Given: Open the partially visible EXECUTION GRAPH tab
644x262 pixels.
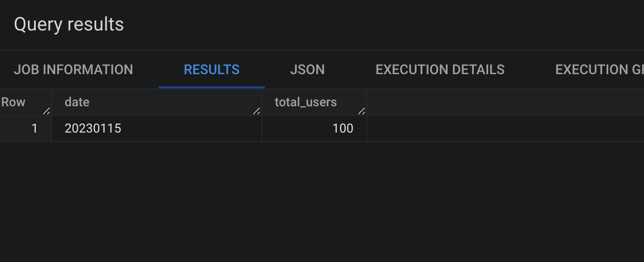Looking at the screenshot, I should (599, 69).
